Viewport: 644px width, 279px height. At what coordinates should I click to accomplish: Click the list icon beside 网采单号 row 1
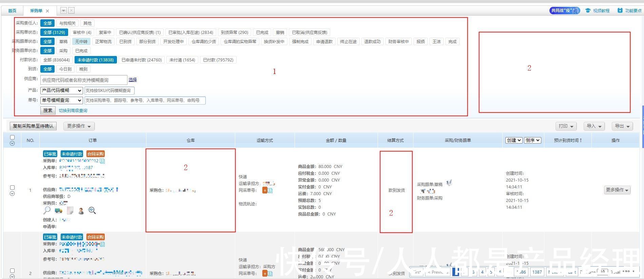tap(270, 190)
